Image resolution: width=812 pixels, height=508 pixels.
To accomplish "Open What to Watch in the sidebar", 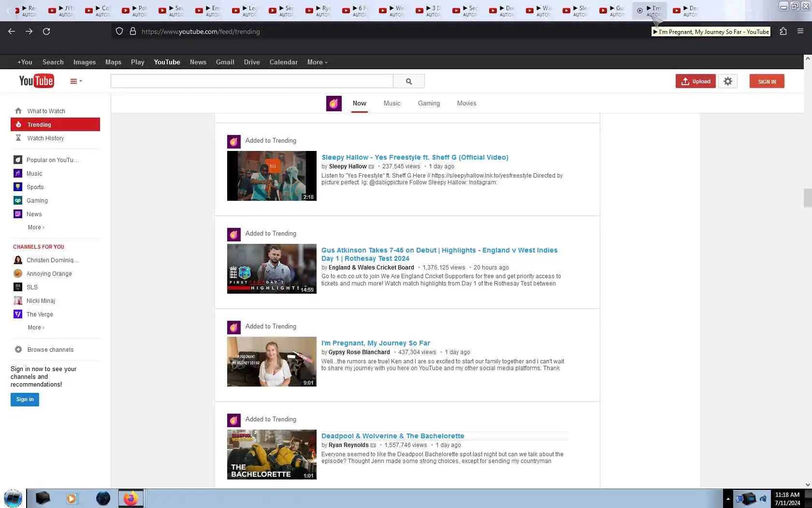I will [x=46, y=111].
